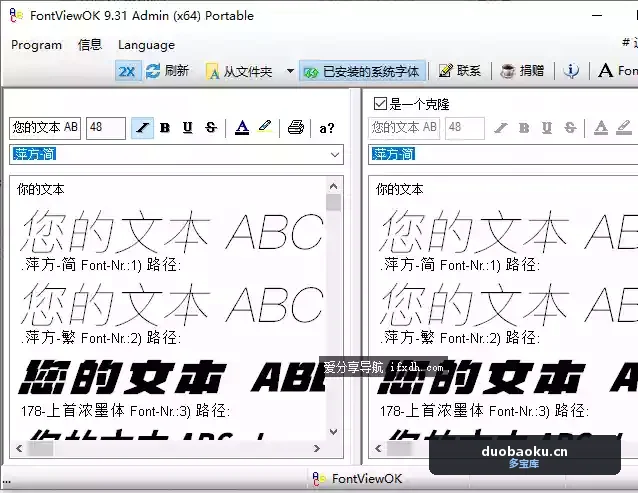Image resolution: width=638 pixels, height=493 pixels.
Task: Click the printer icon
Action: tap(296, 127)
